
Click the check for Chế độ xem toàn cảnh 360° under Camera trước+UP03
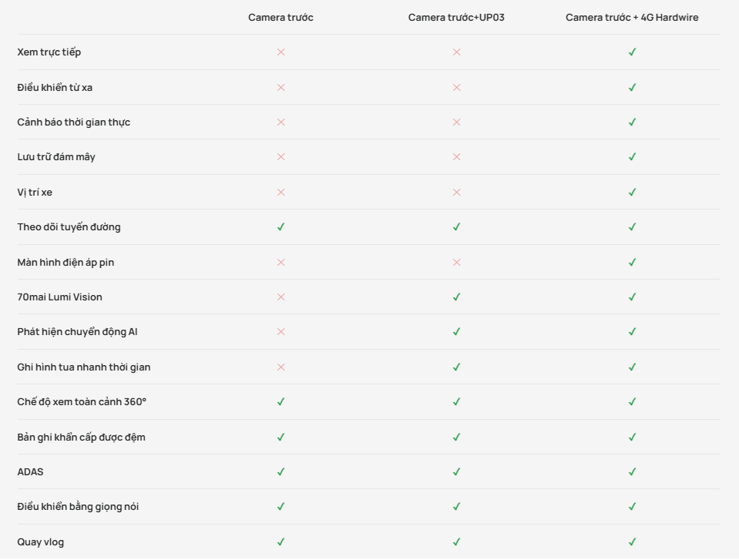(x=457, y=402)
